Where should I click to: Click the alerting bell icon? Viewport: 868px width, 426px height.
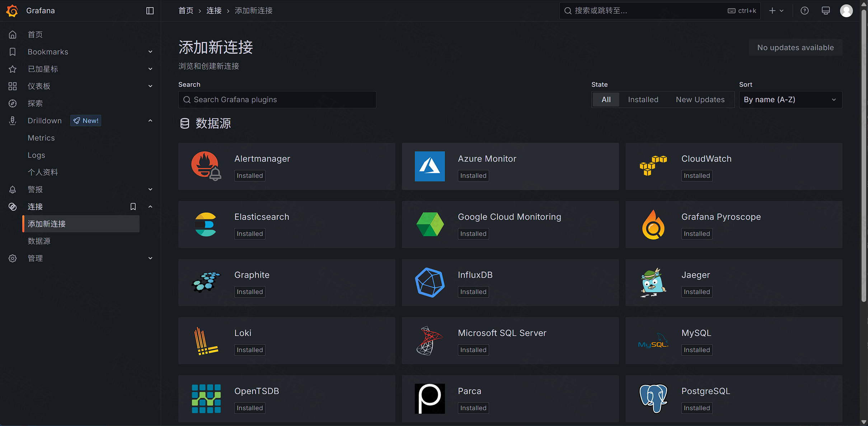pyautogui.click(x=13, y=189)
